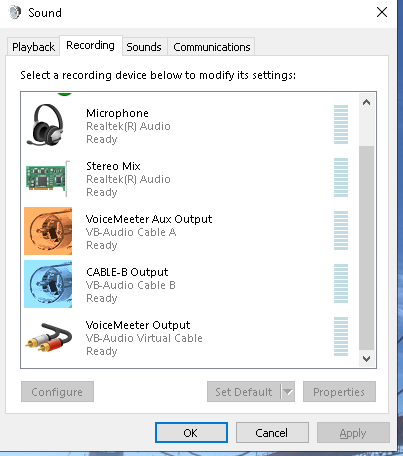
Task: Select the Microphone headset icon
Action: pos(46,125)
